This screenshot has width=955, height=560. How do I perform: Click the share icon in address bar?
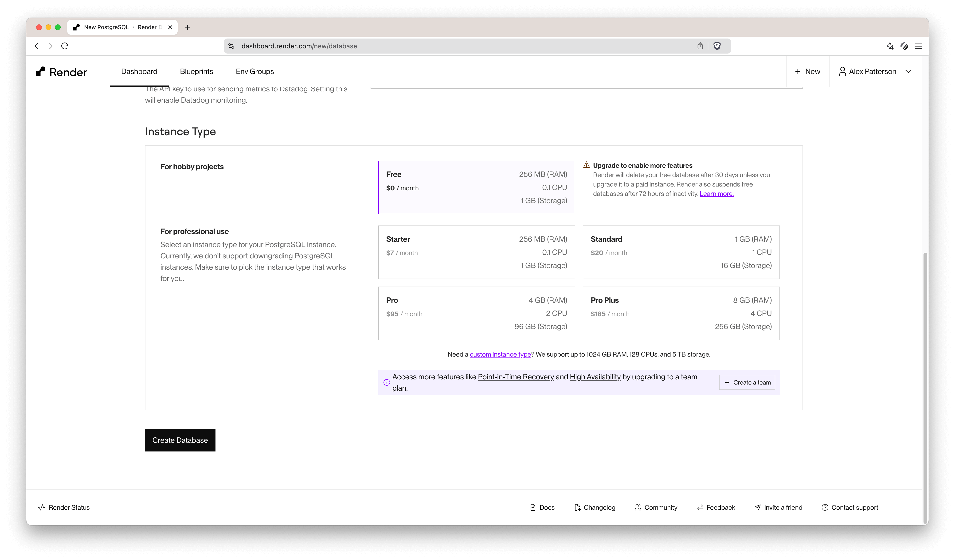[700, 46]
